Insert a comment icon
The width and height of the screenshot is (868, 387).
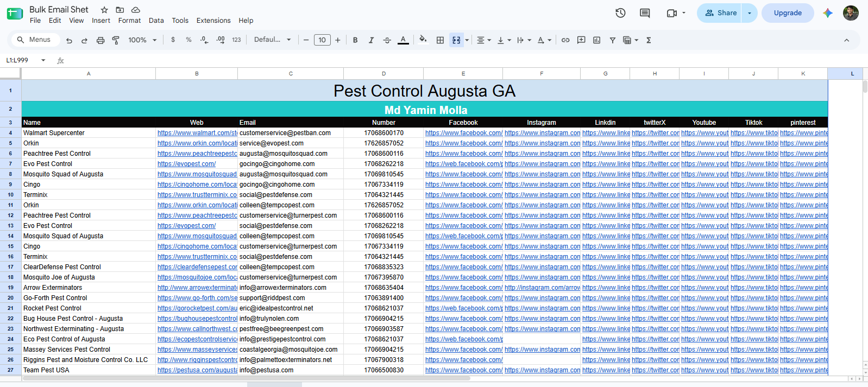pos(581,40)
